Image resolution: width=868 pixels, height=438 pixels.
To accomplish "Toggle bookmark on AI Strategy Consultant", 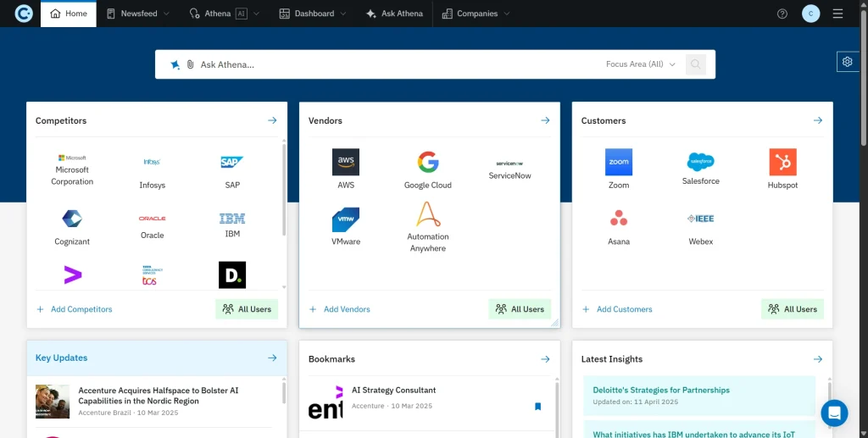I will (x=537, y=407).
